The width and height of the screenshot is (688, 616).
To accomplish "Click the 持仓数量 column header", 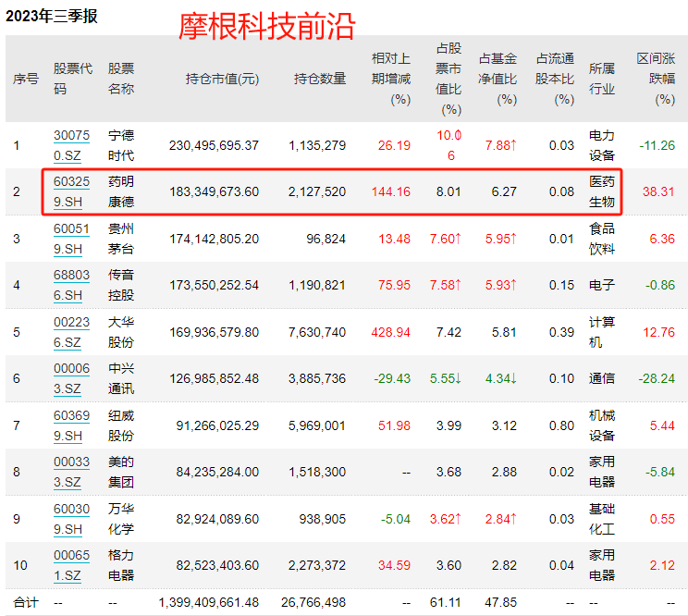I will coord(320,79).
